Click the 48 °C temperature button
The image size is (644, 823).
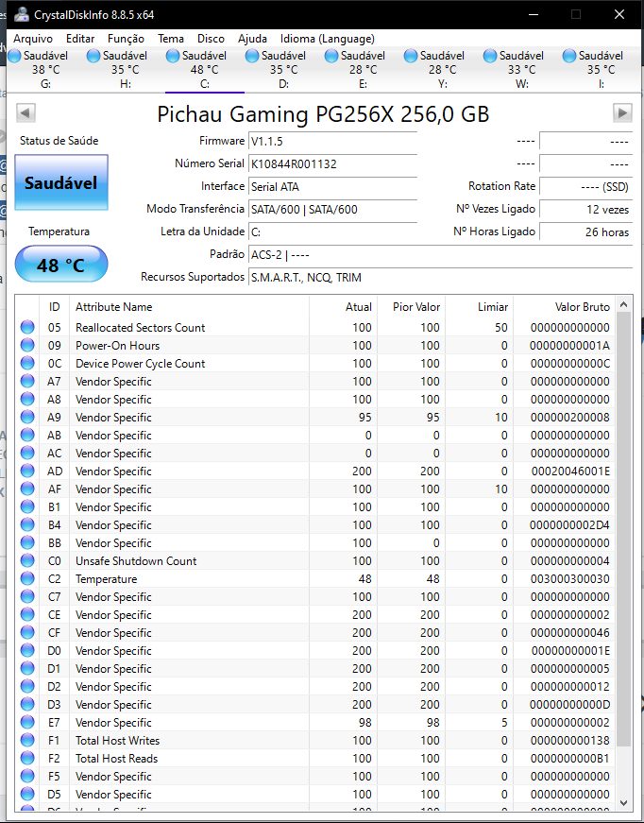pyautogui.click(x=61, y=265)
